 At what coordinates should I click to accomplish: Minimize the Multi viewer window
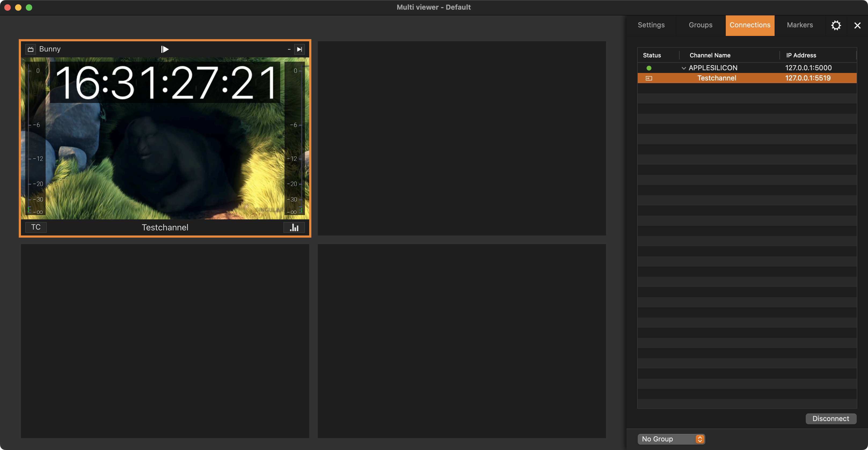[x=18, y=8]
